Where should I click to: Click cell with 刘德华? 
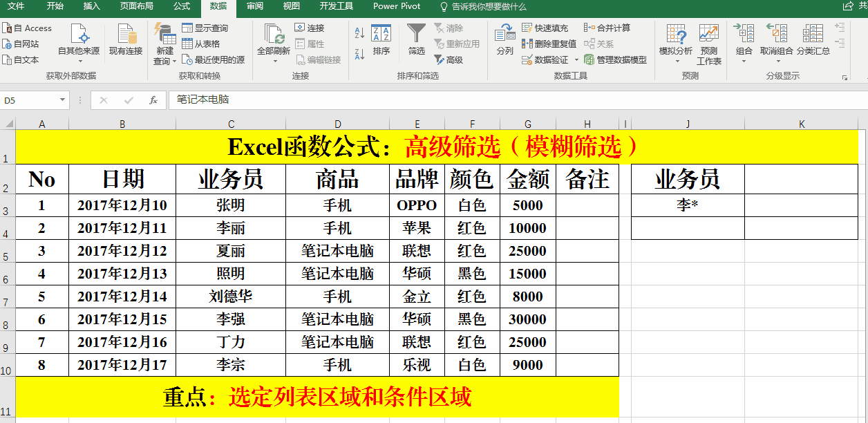231,297
